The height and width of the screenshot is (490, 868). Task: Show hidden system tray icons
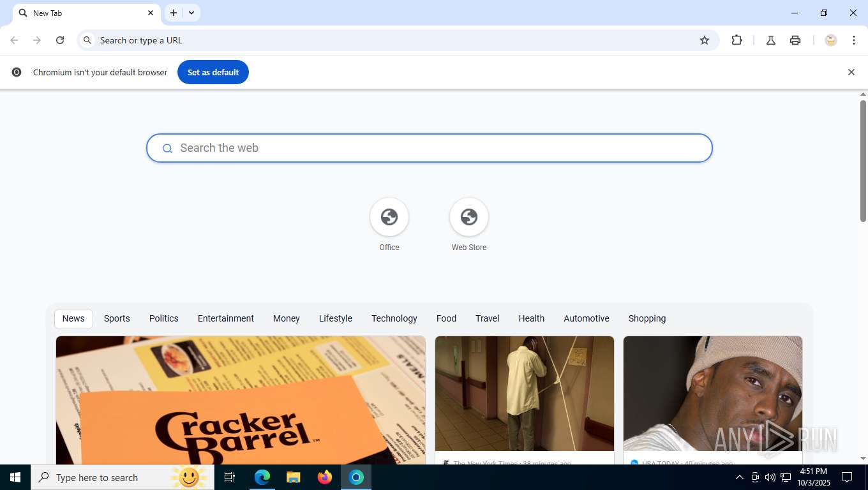[740, 477]
